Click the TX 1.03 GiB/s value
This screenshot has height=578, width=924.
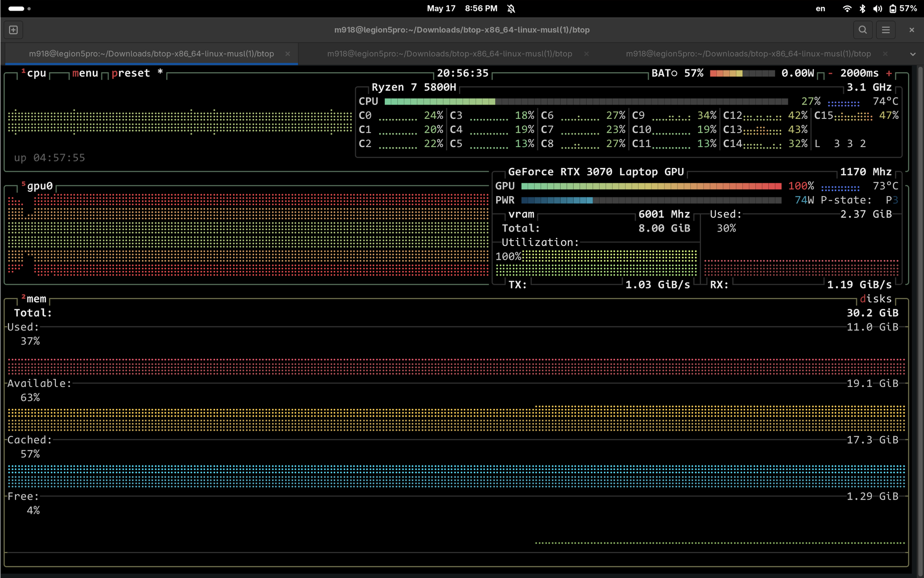tap(657, 285)
